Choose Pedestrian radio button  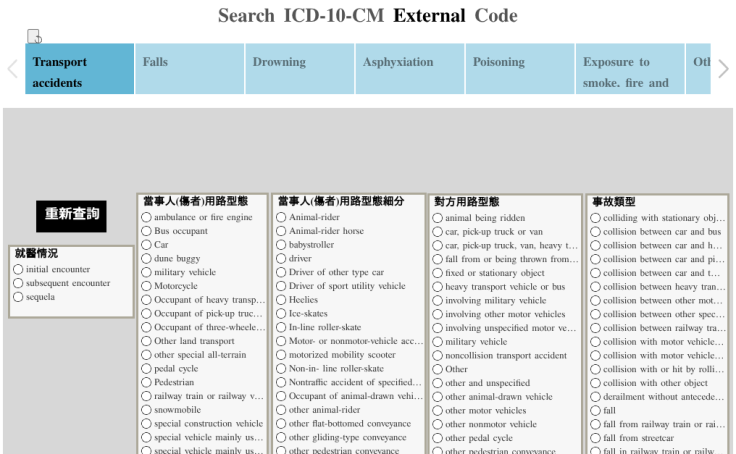(146, 382)
